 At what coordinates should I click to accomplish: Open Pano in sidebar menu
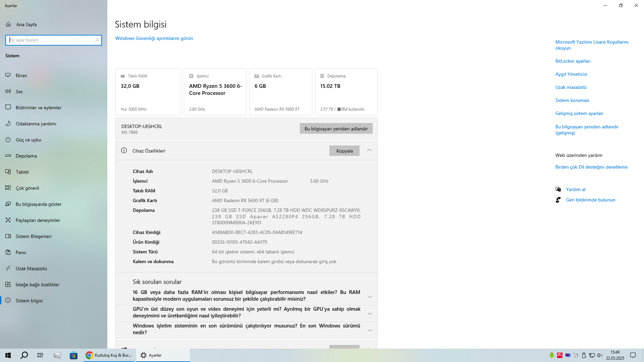(x=54, y=252)
